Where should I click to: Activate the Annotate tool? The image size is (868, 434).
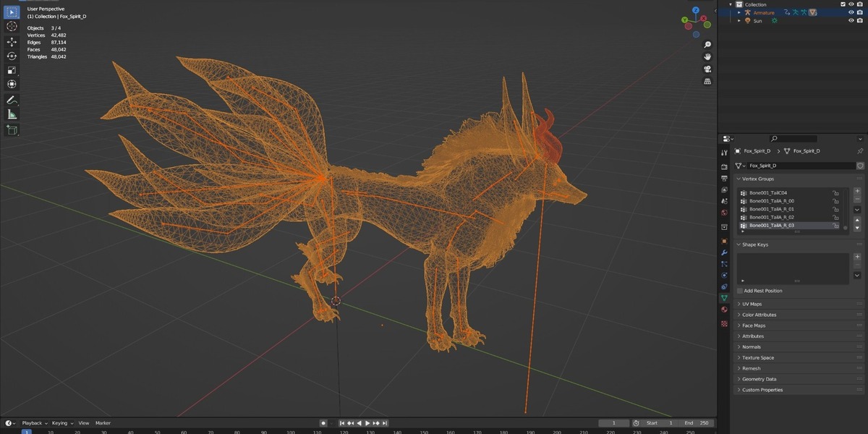click(12, 100)
